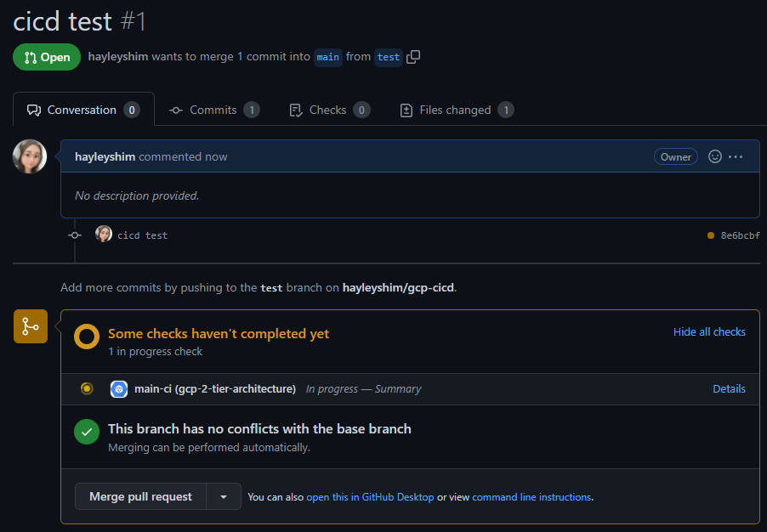Open hayleyshim's profile link in the header
Image resolution: width=767 pixels, height=532 pixels.
118,57
